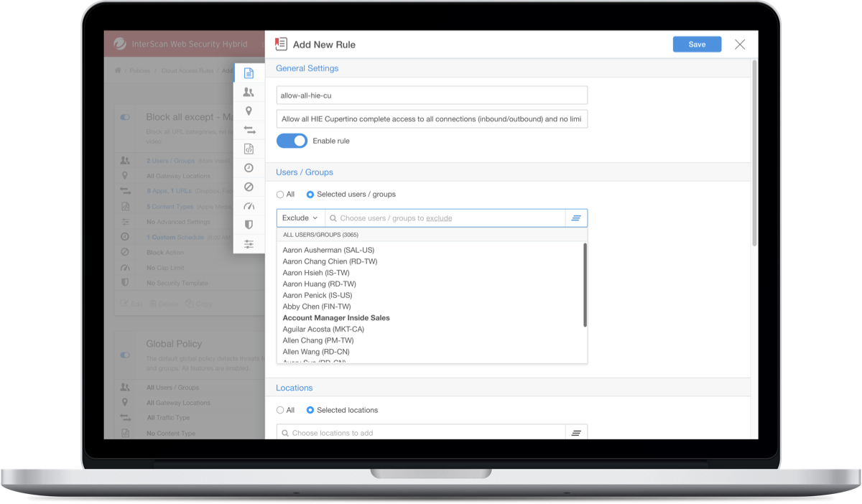The height and width of the screenshot is (504, 862).
Task: Click the icon beside Block Action
Action: [x=125, y=252]
